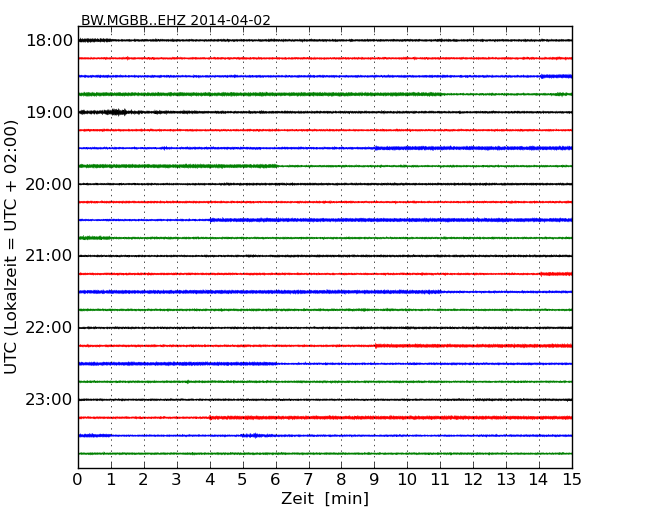Click the x-axis tick label 7

coord(308,479)
